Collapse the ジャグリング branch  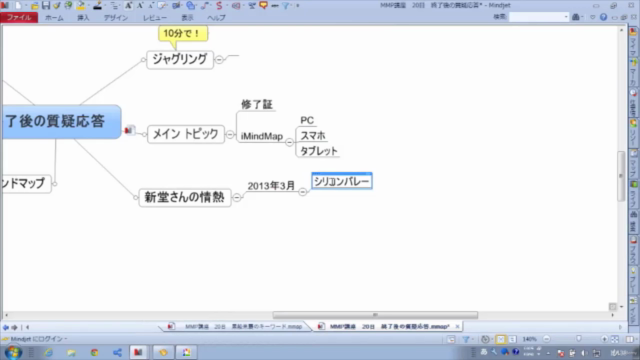[219, 60]
